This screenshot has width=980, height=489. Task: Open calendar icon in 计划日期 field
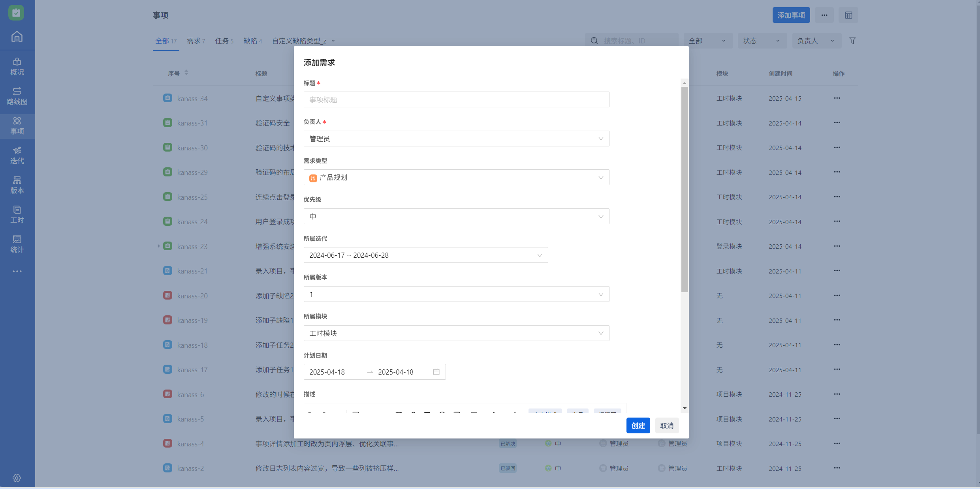click(x=436, y=372)
